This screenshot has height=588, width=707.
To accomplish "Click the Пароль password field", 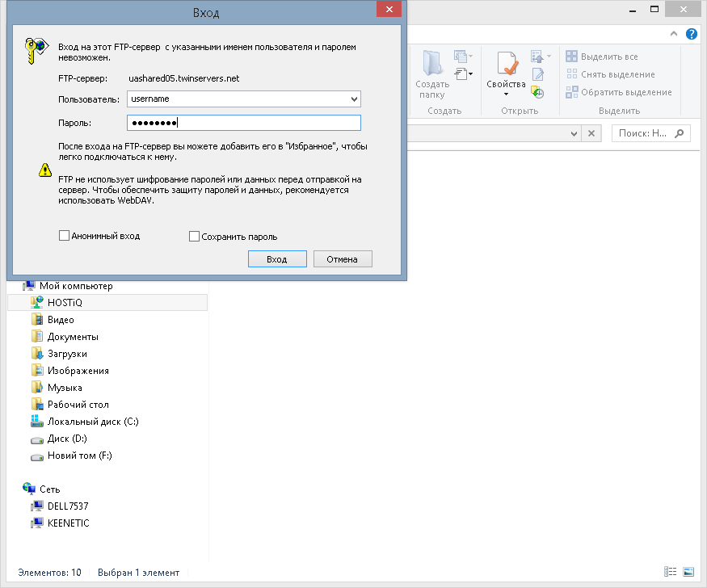I will [x=244, y=123].
